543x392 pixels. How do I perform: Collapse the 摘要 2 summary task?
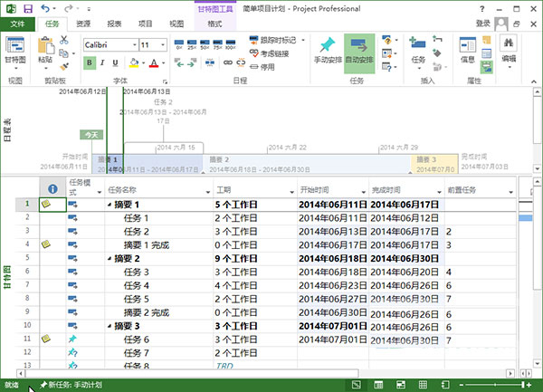click(110, 258)
